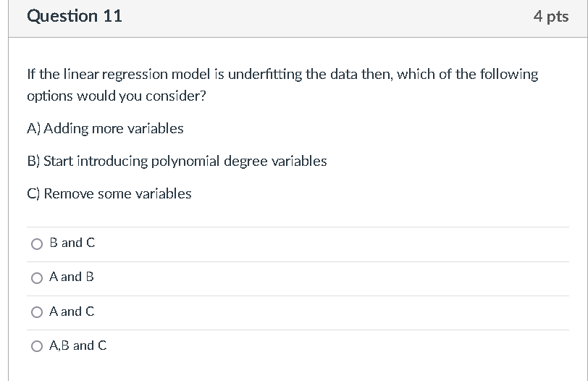Click the 'A and C' answer label text
588x381 pixels.
(x=72, y=311)
